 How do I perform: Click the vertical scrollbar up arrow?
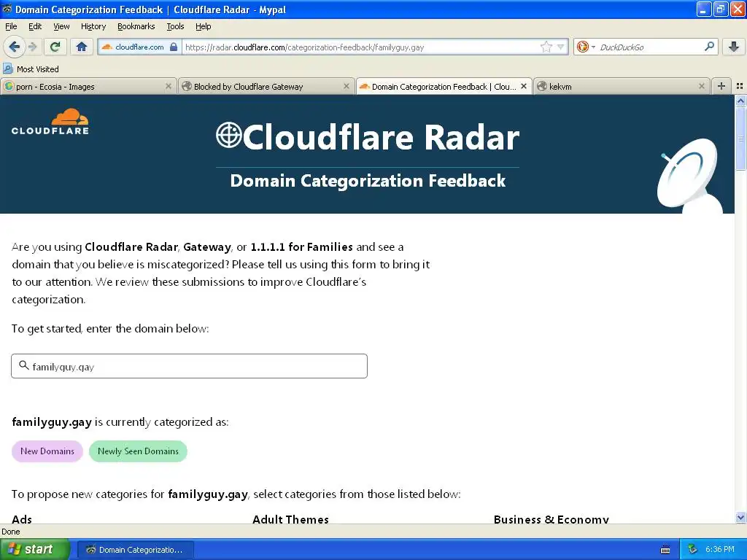740,101
